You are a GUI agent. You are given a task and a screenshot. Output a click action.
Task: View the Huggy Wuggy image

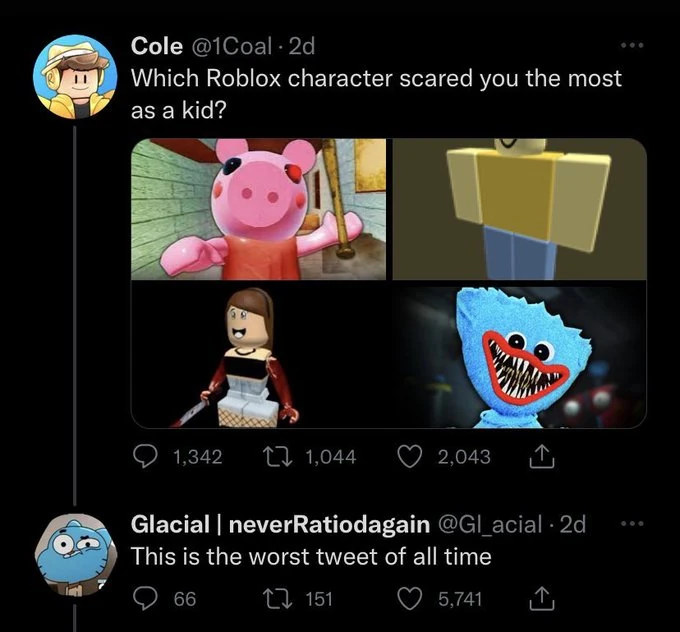[x=519, y=355]
